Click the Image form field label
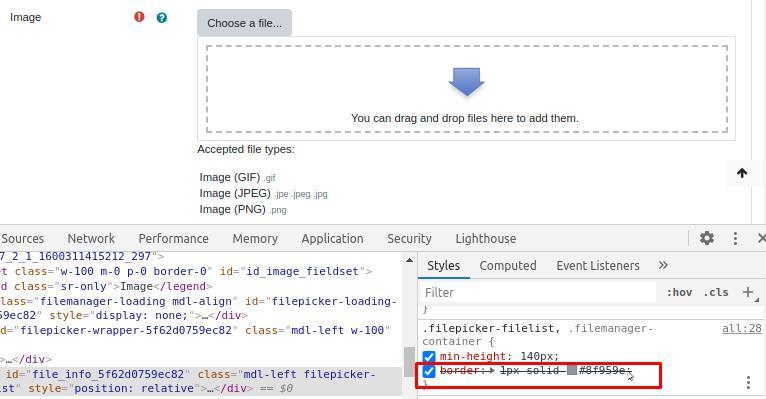766x399 pixels. click(25, 18)
